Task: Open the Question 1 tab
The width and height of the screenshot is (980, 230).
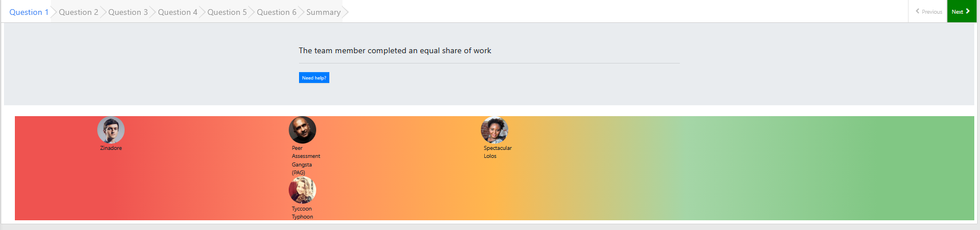Action: (29, 12)
